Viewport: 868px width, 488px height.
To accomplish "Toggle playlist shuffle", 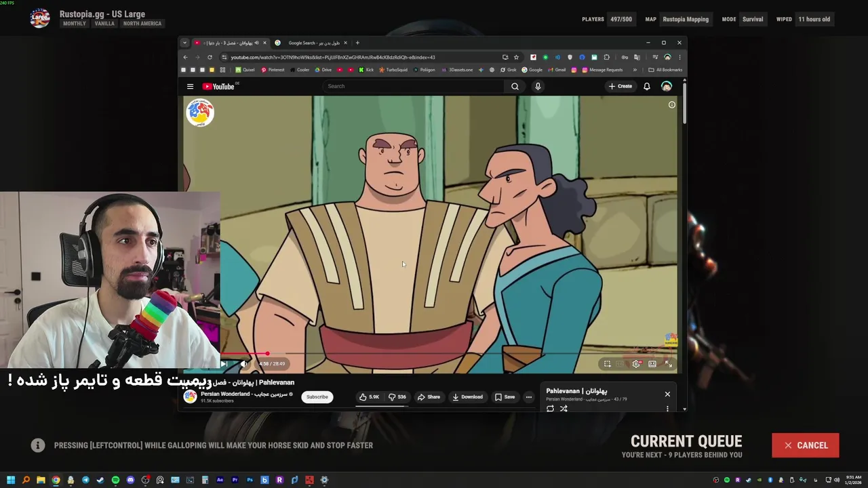I will point(564,409).
